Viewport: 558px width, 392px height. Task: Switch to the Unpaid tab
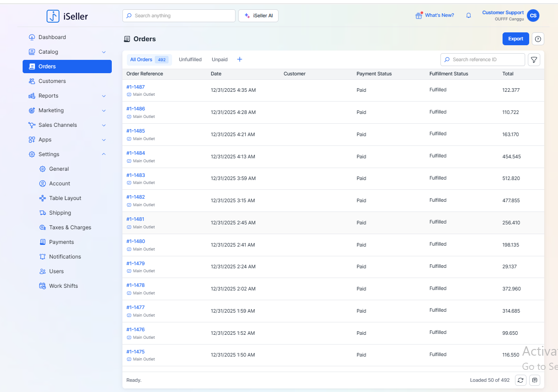(220, 59)
